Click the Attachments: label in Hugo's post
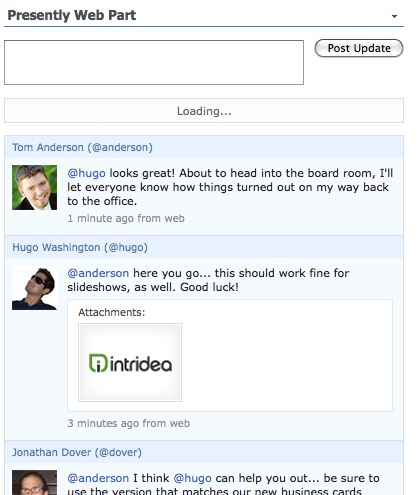Viewport: 419px width, 495px height. coord(112,312)
